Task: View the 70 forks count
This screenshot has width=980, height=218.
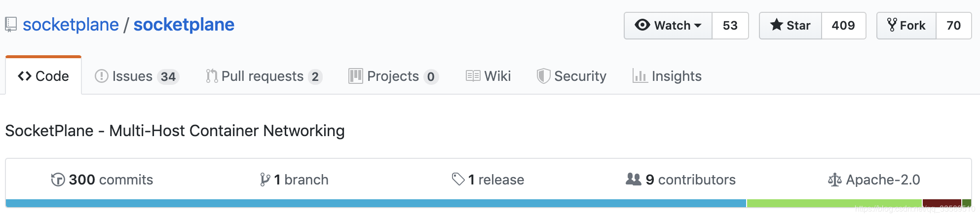Action: click(953, 26)
